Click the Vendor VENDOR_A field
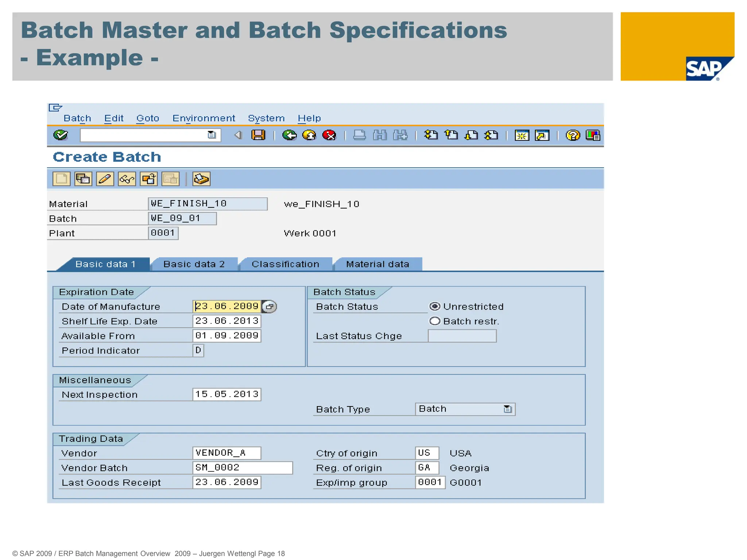The image size is (747, 560). tap(227, 453)
